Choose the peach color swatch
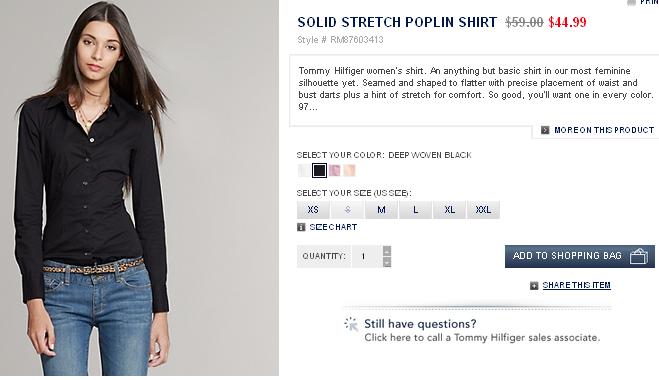This screenshot has width=659, height=380. [349, 170]
